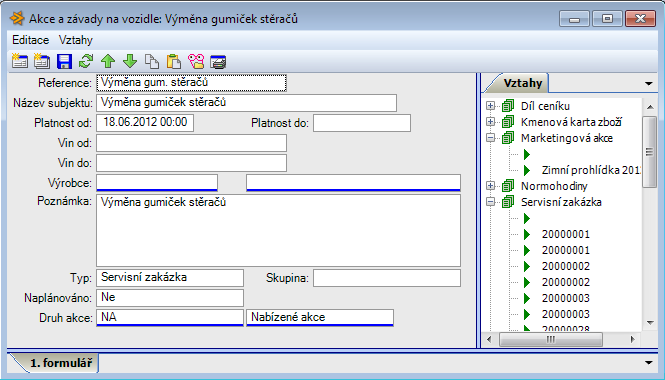This screenshot has height=380, width=665.
Task: Click the Normohodiny folder icon
Action: 508,186
